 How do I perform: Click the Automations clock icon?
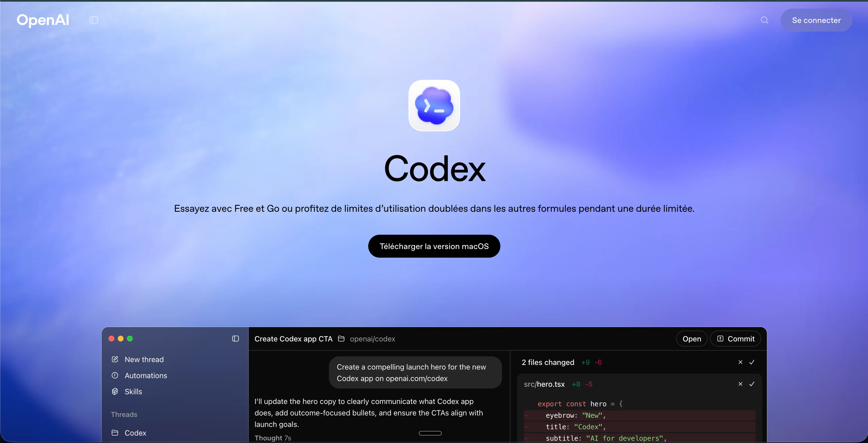tap(115, 375)
